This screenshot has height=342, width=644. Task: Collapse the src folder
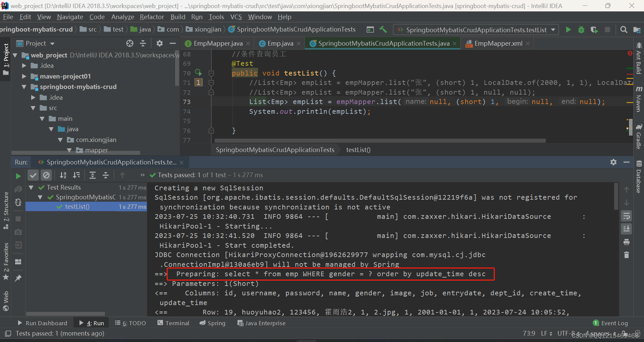pyautogui.click(x=33, y=108)
